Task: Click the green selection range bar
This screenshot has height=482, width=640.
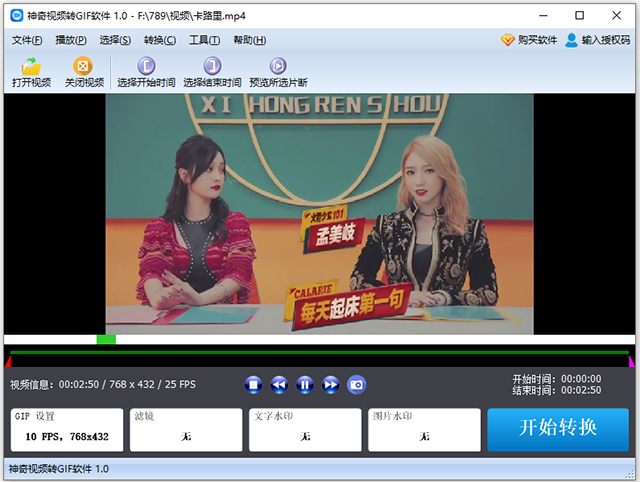Action: pos(320,352)
